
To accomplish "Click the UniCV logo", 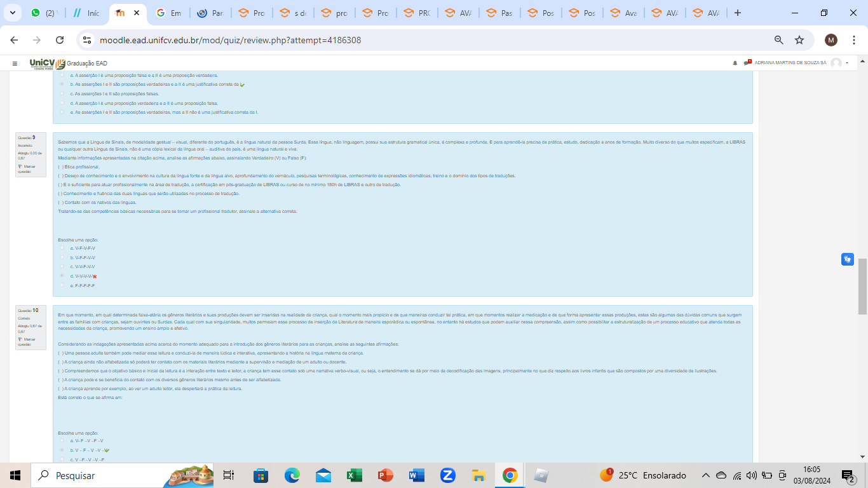I will tap(47, 64).
